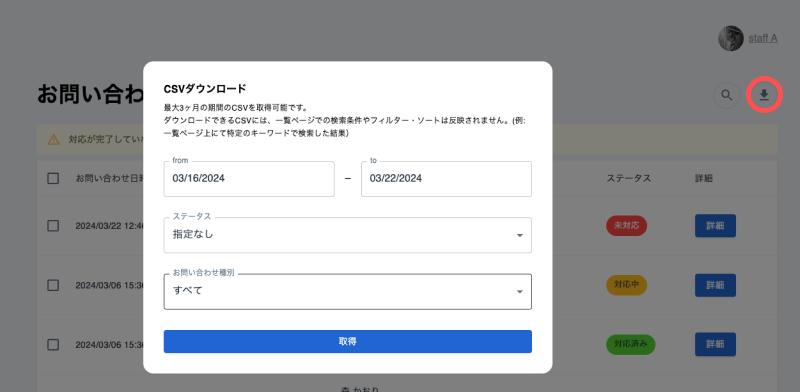Toggle the select-all checkbox in table header
This screenshot has width=800, height=392.
click(53, 179)
